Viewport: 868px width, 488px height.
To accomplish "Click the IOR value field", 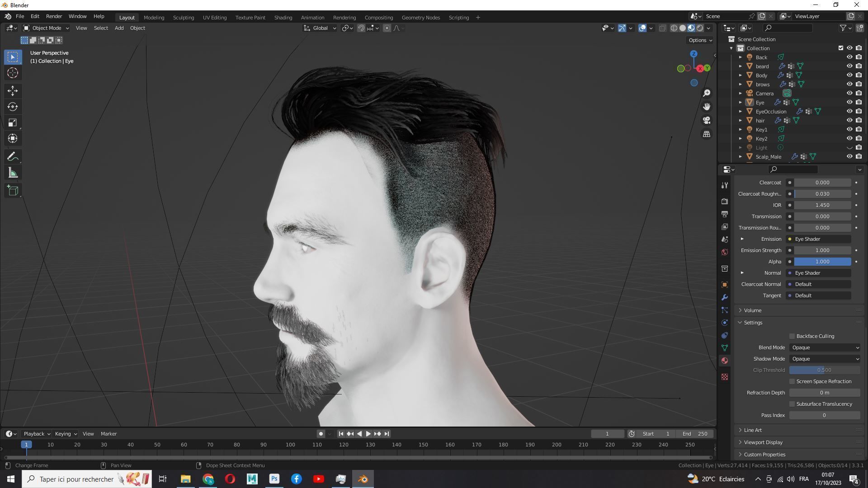I will pyautogui.click(x=822, y=205).
